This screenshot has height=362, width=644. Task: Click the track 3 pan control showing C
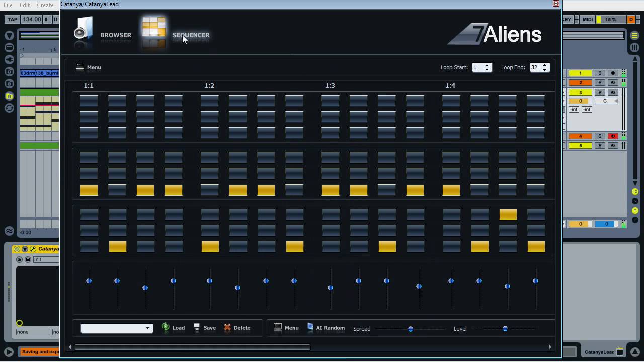[607, 101]
